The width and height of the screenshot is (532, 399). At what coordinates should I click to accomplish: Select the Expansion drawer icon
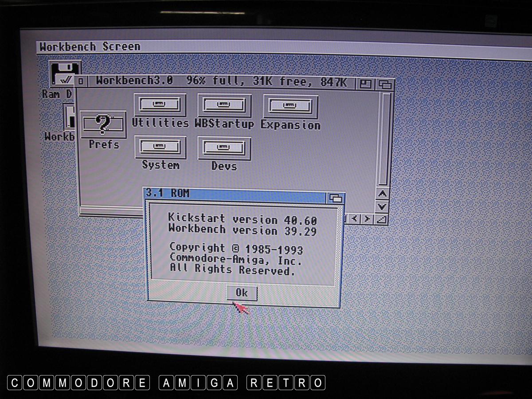[x=290, y=107]
